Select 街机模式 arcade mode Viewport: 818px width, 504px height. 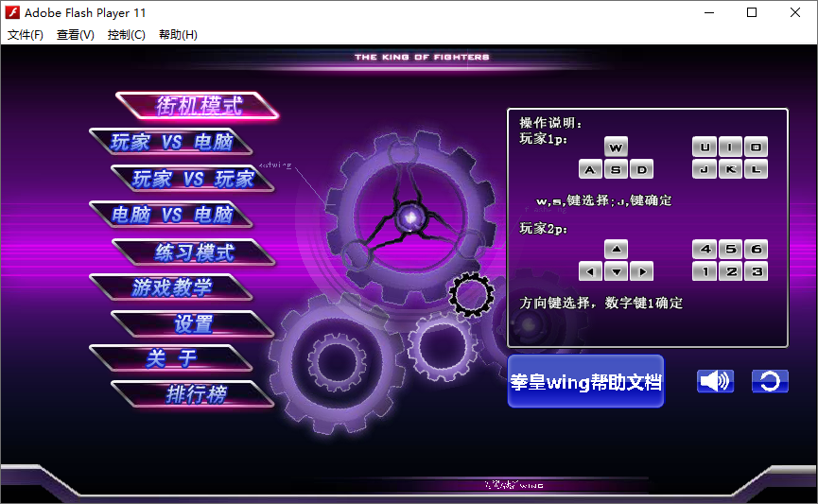click(x=198, y=106)
